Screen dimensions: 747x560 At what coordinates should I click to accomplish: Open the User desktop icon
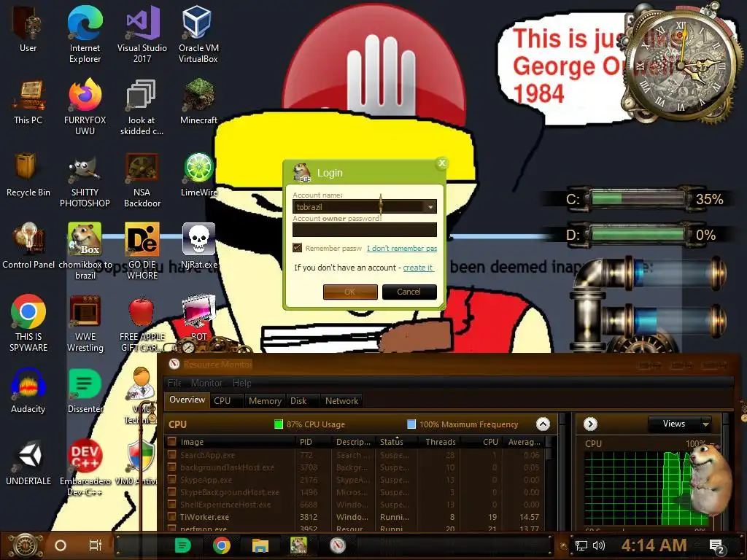[x=28, y=28]
